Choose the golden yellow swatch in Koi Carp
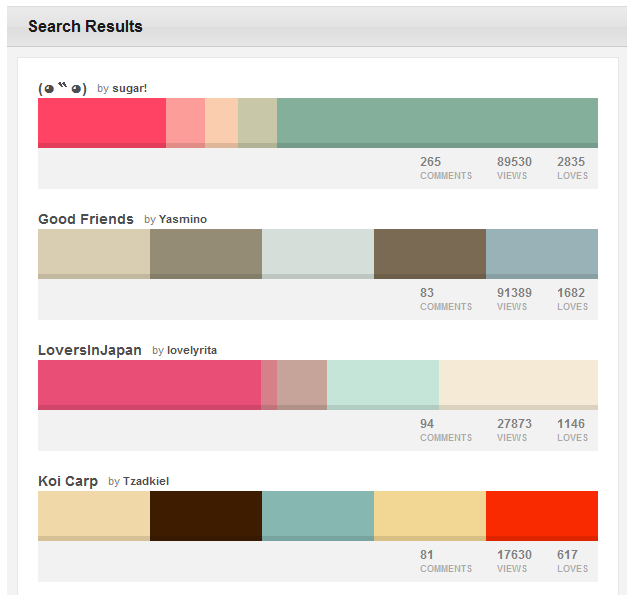 [430, 516]
